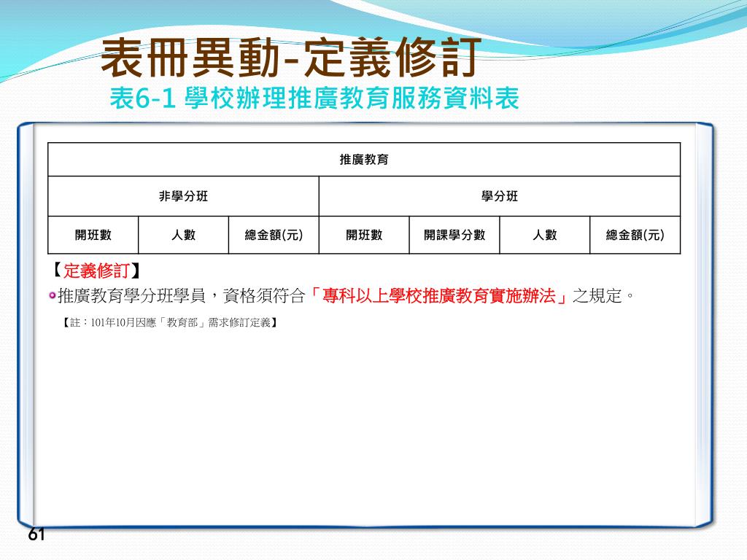Screen dimensions: 747x560
Task: Select the 開課學分數 cell
Action: point(454,235)
